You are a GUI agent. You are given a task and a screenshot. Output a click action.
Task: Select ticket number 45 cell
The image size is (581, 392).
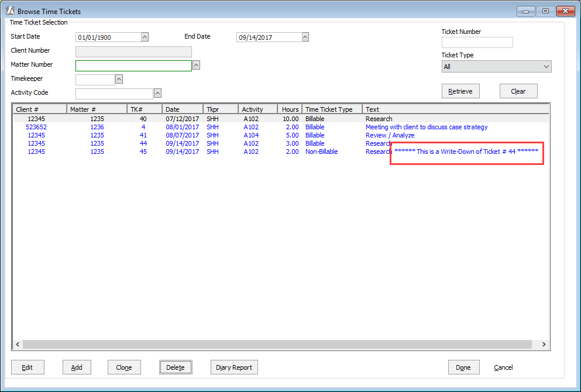coord(143,152)
